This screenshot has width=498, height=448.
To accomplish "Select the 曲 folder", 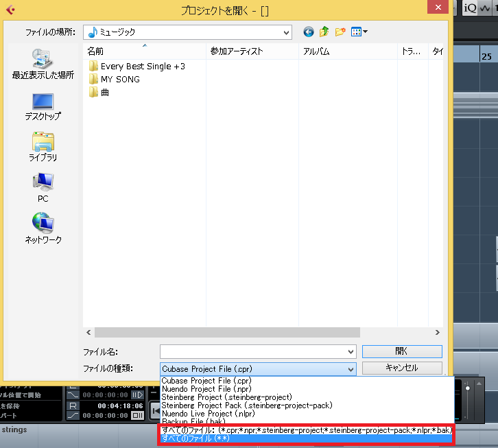I will pyautogui.click(x=99, y=92).
